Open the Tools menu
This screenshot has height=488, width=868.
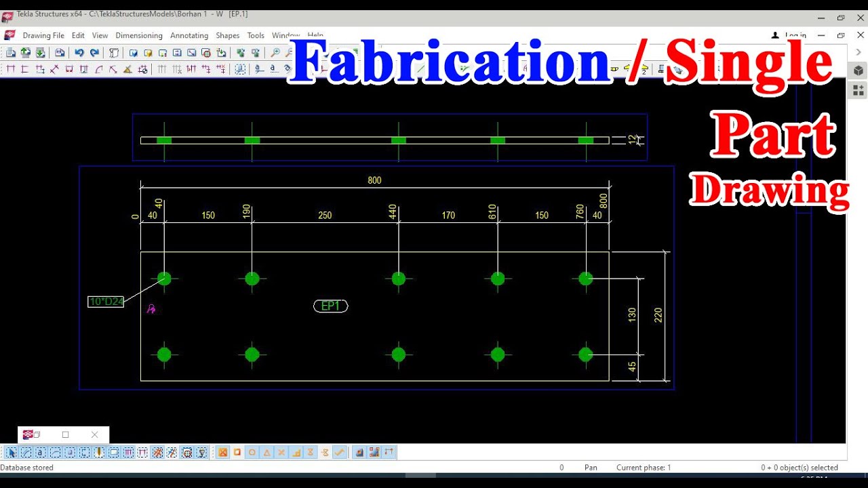[x=256, y=35]
